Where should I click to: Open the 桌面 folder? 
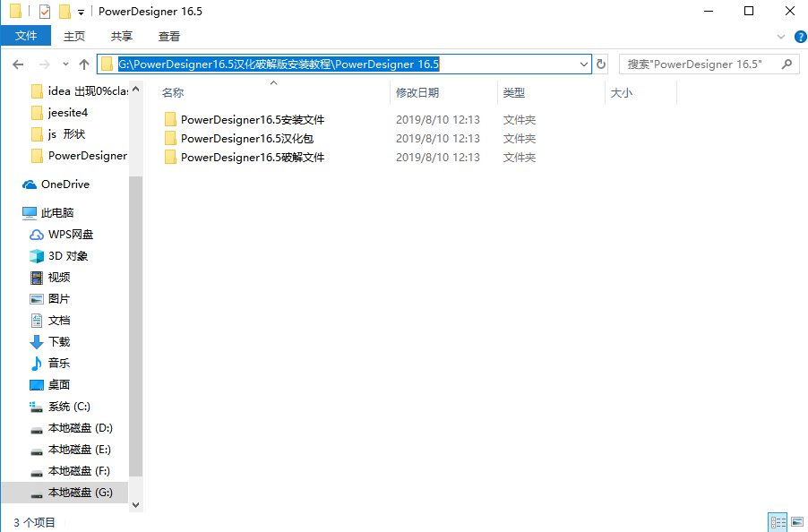pyautogui.click(x=50, y=385)
